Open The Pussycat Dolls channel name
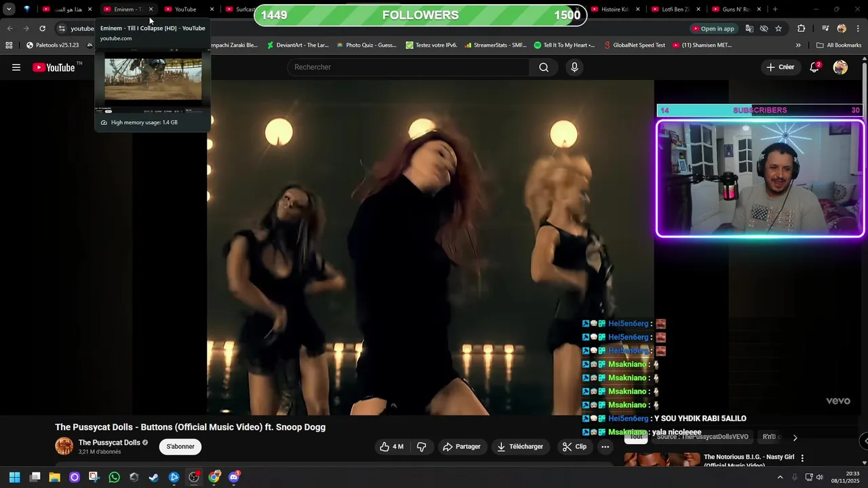This screenshot has height=488, width=868. point(109,443)
